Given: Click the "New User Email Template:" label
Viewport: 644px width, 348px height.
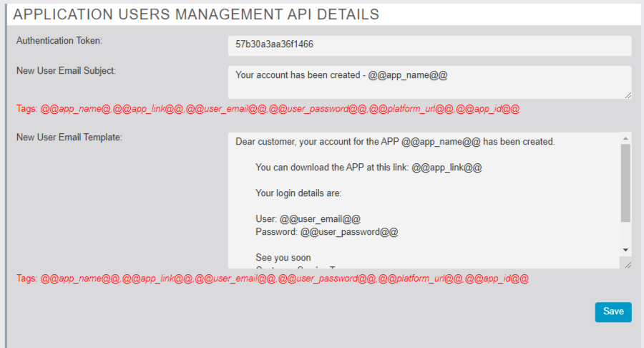Looking at the screenshot, I should [69, 137].
